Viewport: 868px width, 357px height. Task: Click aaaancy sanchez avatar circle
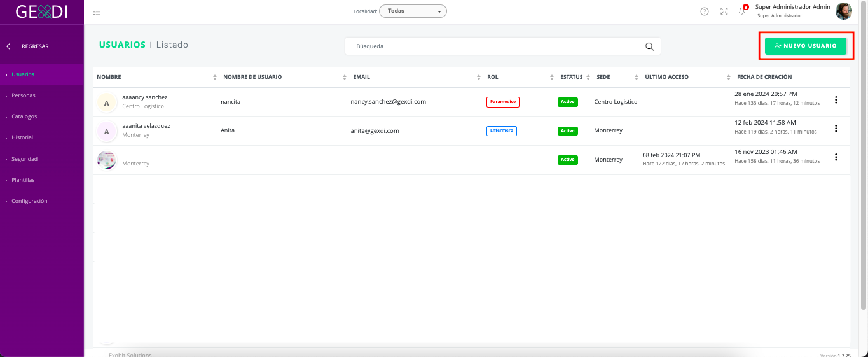[x=106, y=102]
